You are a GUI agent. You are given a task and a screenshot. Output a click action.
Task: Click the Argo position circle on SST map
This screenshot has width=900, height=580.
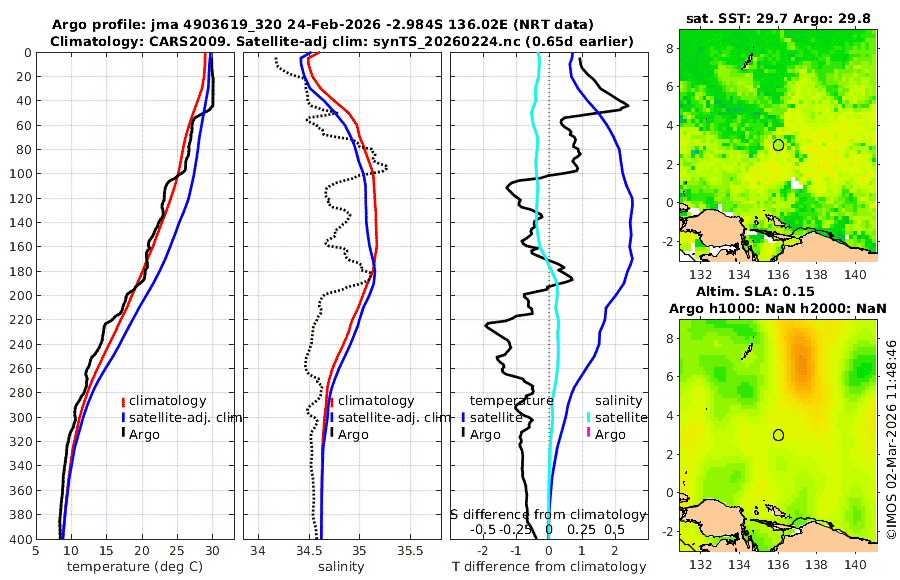(x=778, y=145)
